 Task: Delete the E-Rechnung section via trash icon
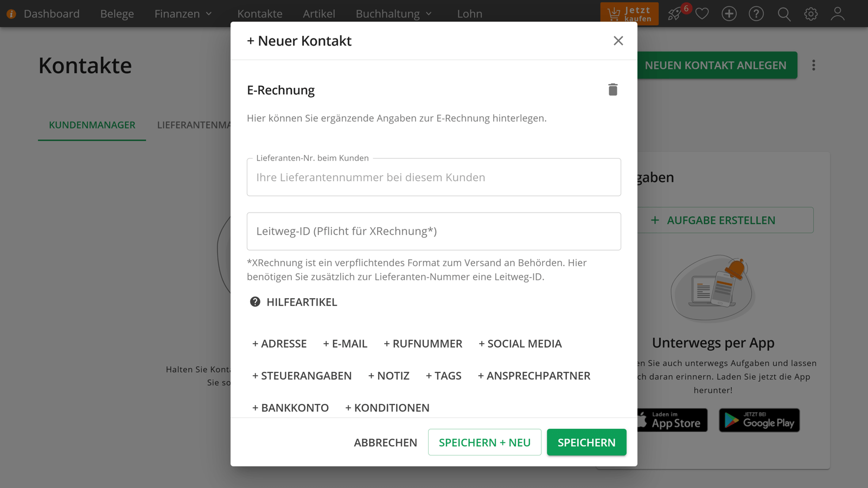tap(613, 89)
